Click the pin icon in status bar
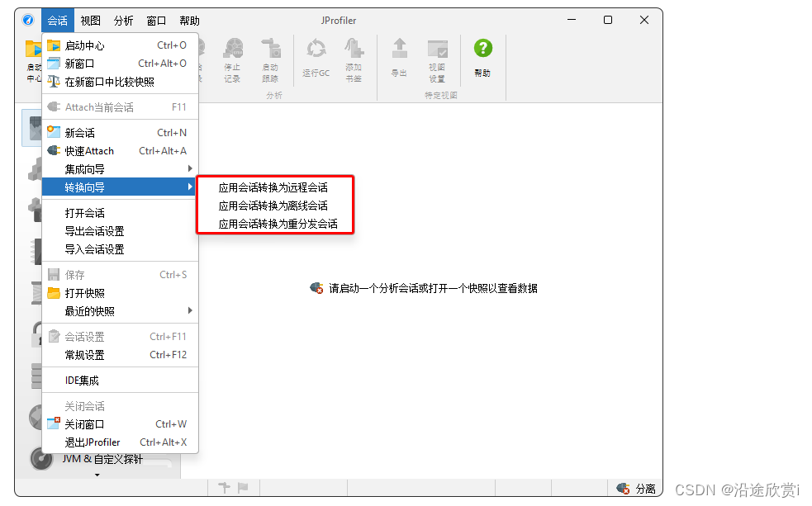This screenshot has width=812, height=506. tap(224, 487)
